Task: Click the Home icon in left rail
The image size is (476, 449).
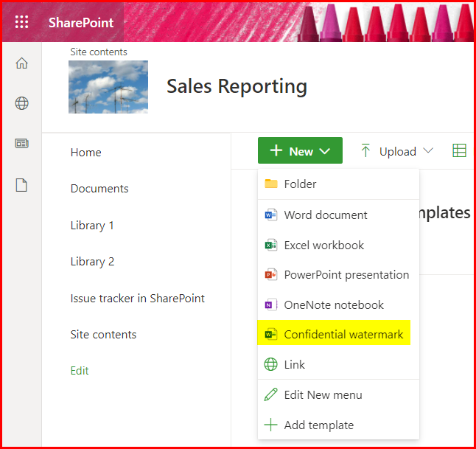Action: pyautogui.click(x=21, y=63)
